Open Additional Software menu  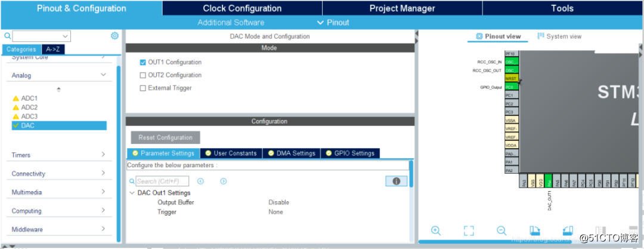[231, 22]
